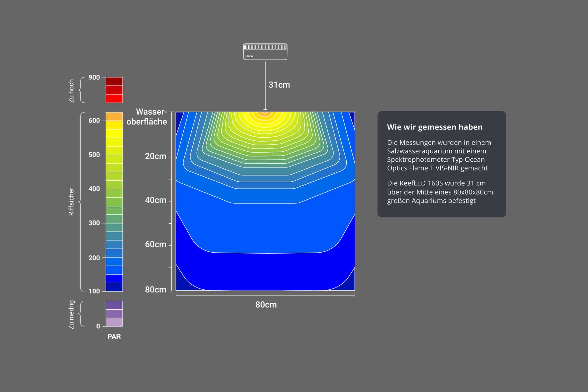Screen dimensions: 588x392
Task: Select the "Wasser-oberfläche" label
Action: click(x=147, y=117)
